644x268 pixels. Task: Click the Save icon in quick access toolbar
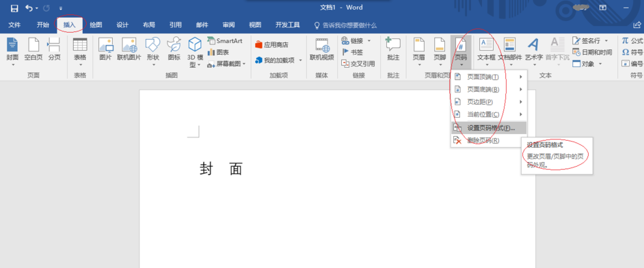pos(14,8)
